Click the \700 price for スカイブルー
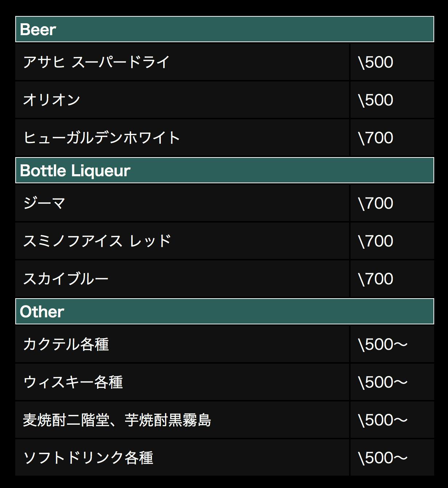This screenshot has height=488, width=448. (x=376, y=279)
